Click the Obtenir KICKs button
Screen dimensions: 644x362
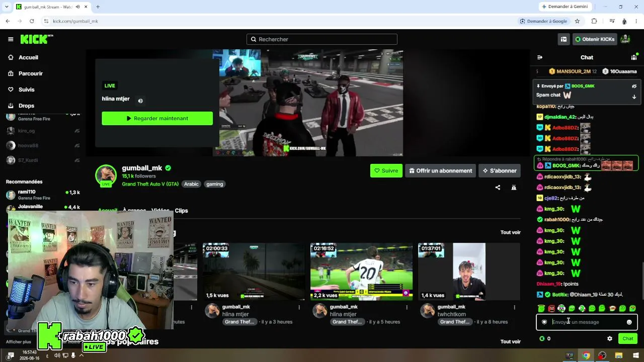595,39
